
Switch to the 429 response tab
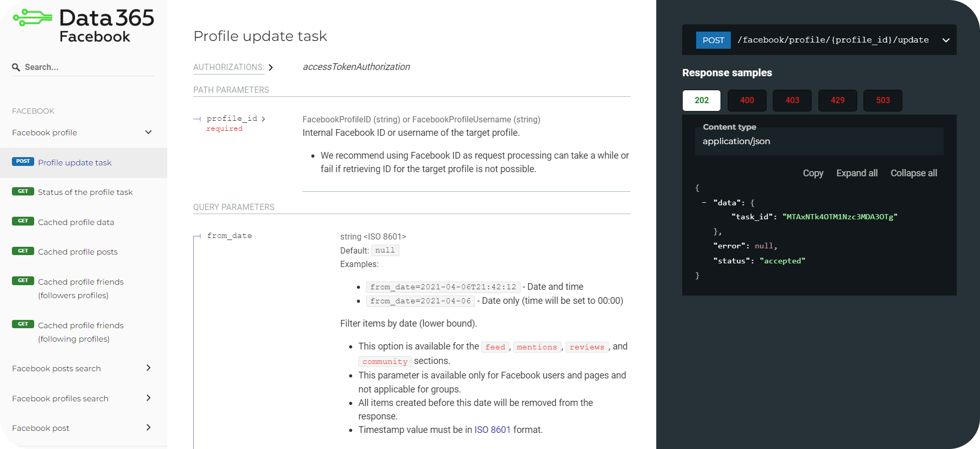(x=837, y=101)
